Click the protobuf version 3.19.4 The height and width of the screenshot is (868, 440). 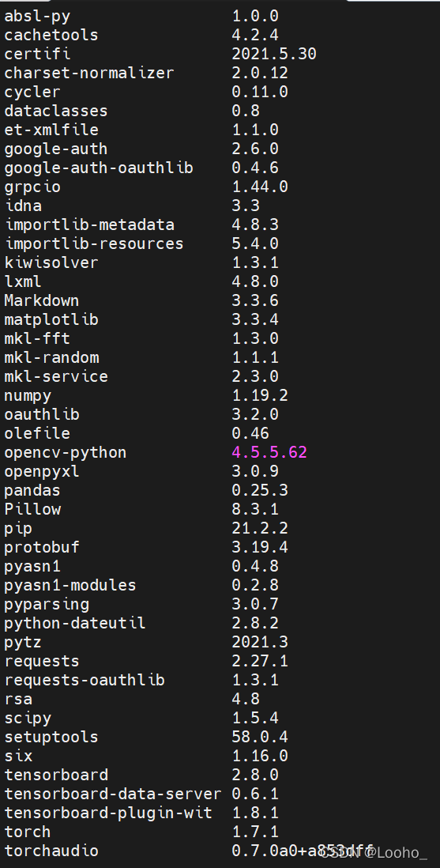pos(260,547)
